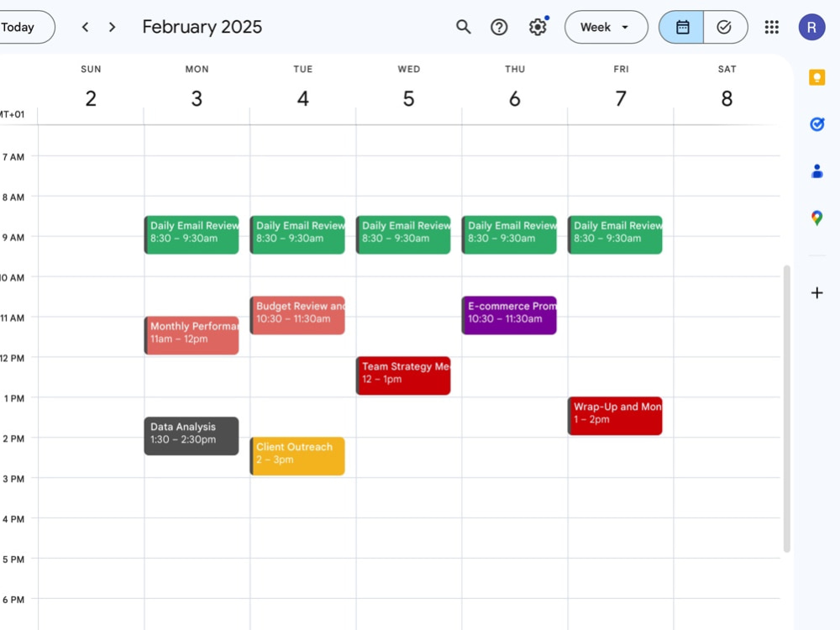840x630 pixels.
Task: Click the Today button
Action: [24, 27]
